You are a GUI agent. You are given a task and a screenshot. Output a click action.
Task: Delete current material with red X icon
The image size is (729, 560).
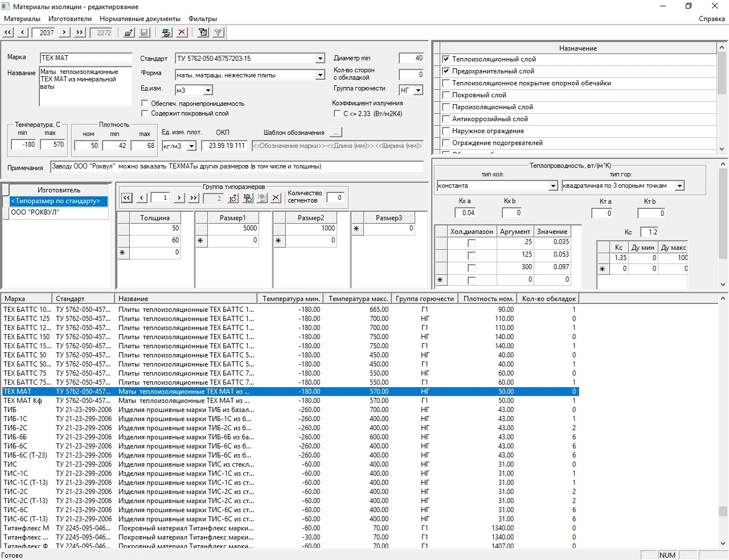click(x=182, y=32)
